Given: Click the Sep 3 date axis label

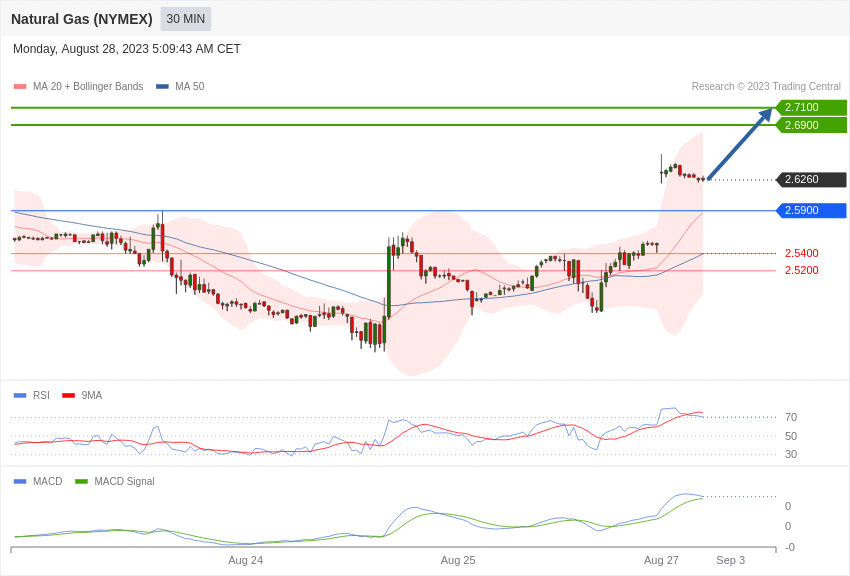Looking at the screenshot, I should coord(731,560).
